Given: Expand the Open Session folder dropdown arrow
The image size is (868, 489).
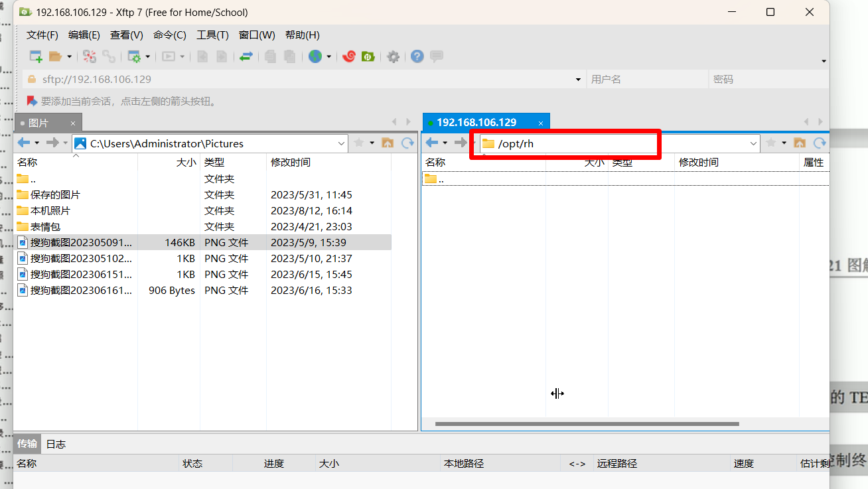Looking at the screenshot, I should point(68,57).
